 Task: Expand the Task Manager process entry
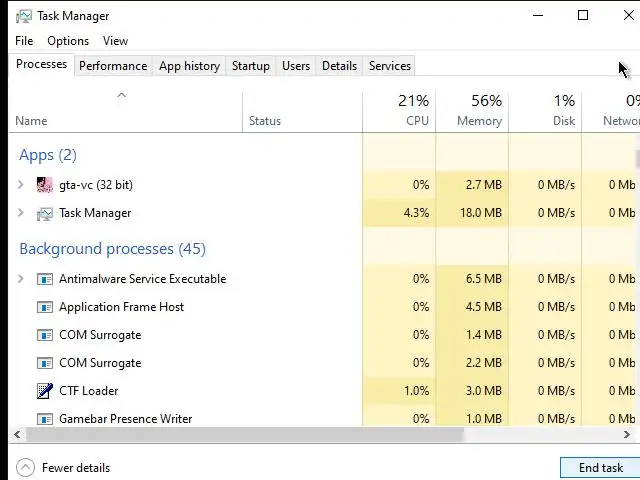click(21, 213)
